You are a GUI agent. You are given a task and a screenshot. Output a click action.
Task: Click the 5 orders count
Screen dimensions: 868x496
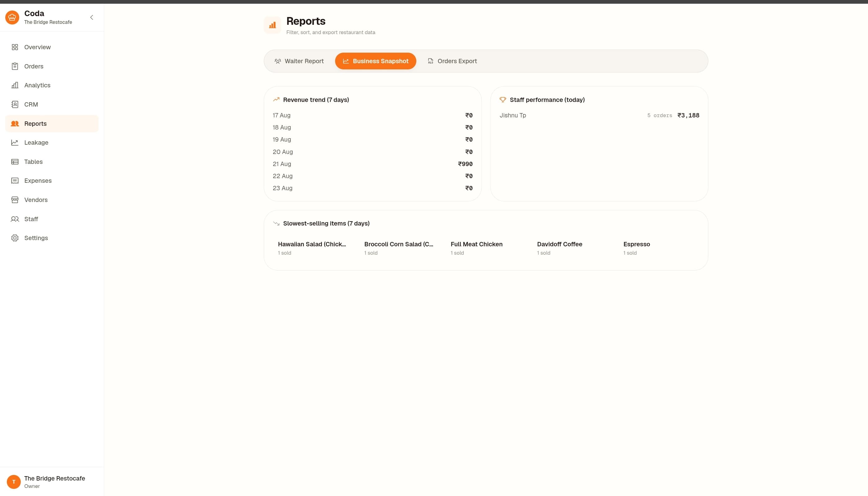[659, 116]
